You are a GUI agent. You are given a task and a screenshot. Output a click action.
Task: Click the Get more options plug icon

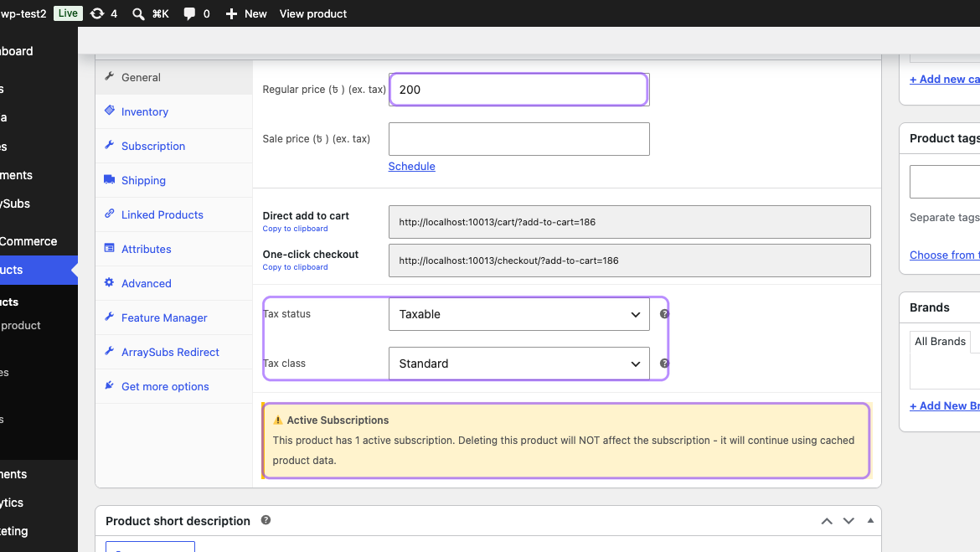click(x=110, y=385)
